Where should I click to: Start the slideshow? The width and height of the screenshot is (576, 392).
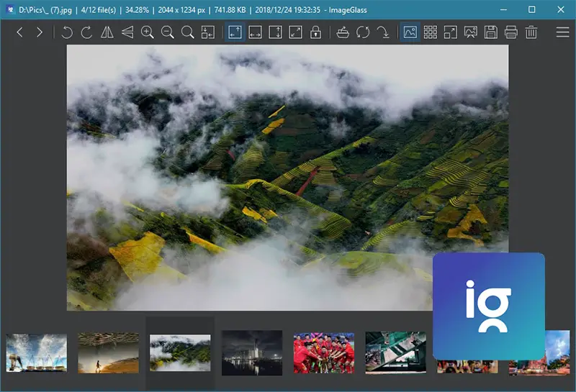tap(471, 32)
